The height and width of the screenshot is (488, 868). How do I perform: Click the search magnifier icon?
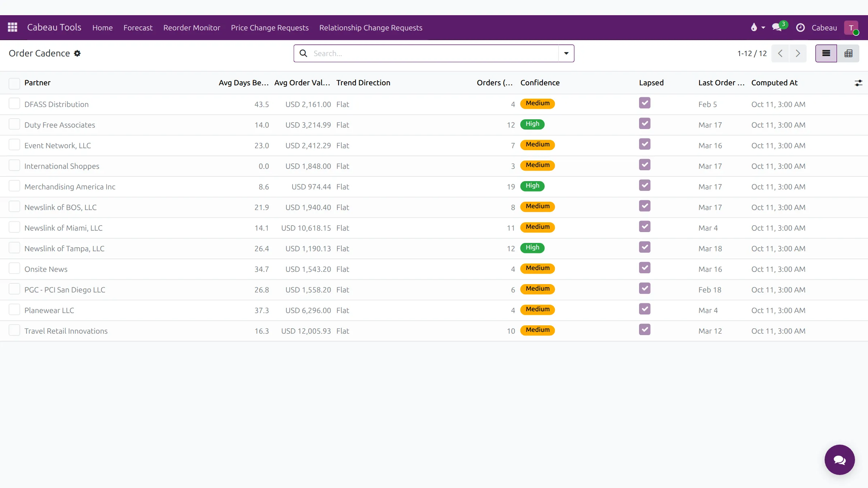(303, 53)
